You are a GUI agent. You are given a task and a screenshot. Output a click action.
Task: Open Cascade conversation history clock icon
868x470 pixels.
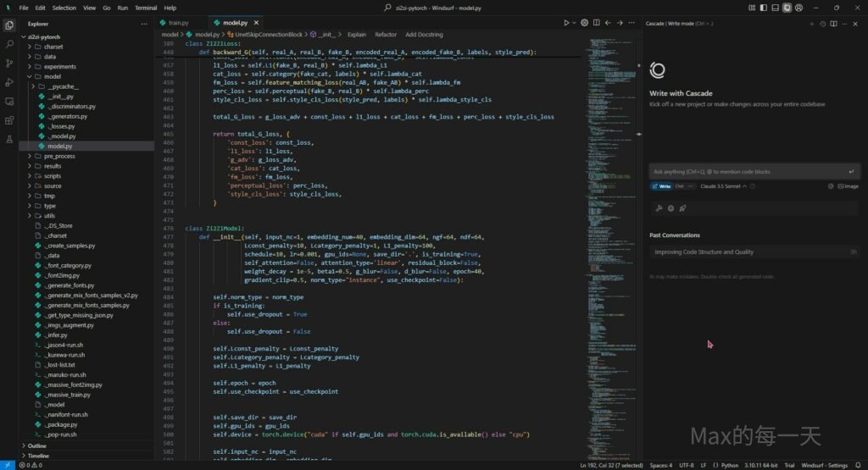click(x=823, y=24)
